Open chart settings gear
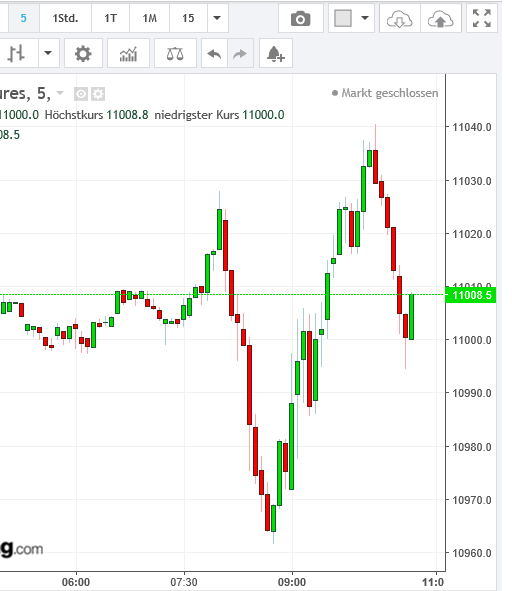 [x=83, y=54]
